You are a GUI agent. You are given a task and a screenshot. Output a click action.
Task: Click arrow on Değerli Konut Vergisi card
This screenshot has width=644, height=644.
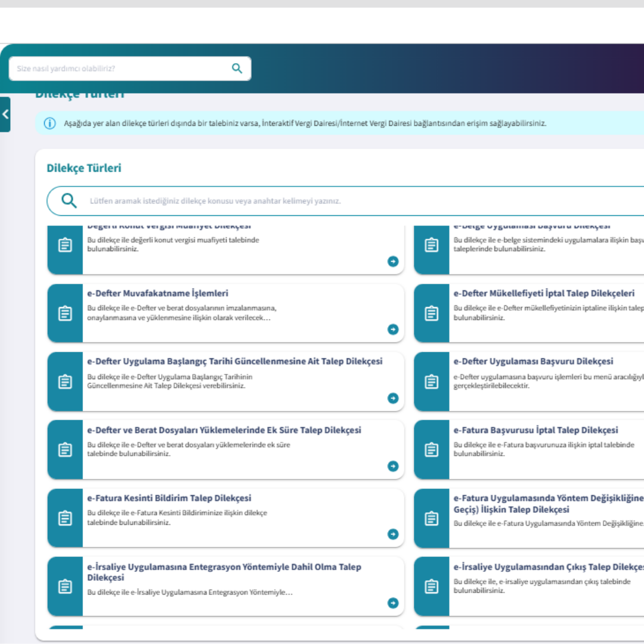click(393, 261)
